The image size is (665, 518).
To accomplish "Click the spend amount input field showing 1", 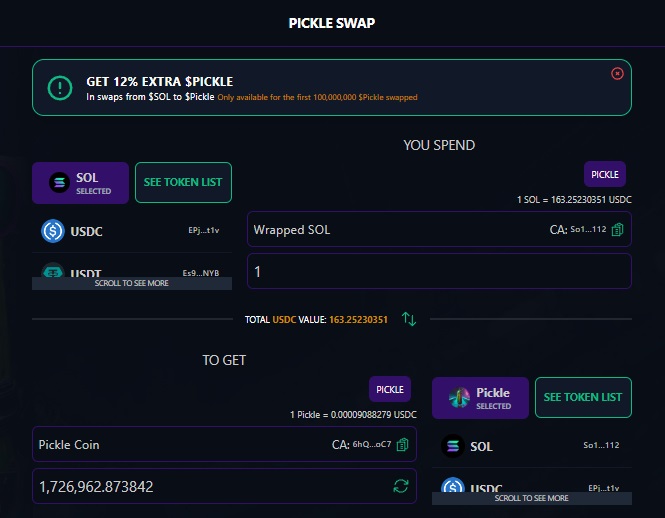I will tap(439, 271).
